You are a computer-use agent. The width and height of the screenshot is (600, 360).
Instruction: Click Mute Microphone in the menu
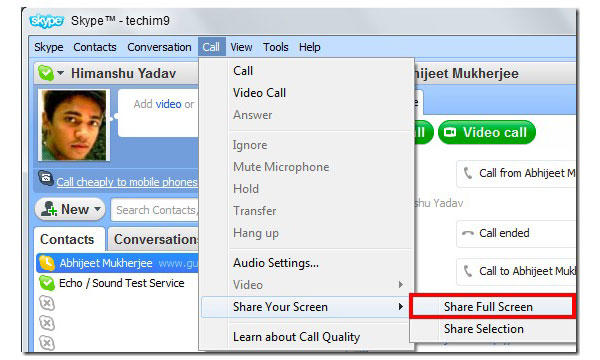pos(306,167)
